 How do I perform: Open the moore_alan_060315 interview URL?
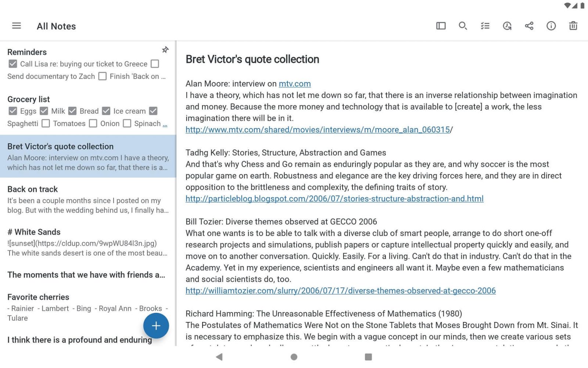click(318, 130)
